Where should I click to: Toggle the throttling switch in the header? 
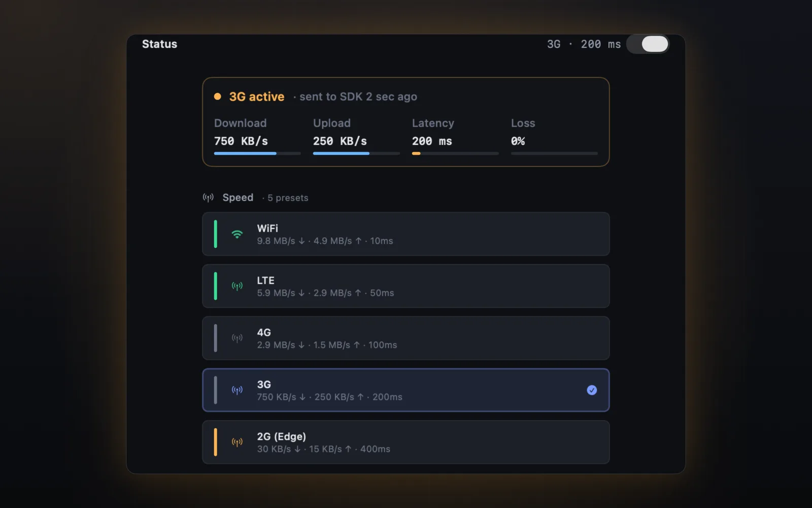648,44
